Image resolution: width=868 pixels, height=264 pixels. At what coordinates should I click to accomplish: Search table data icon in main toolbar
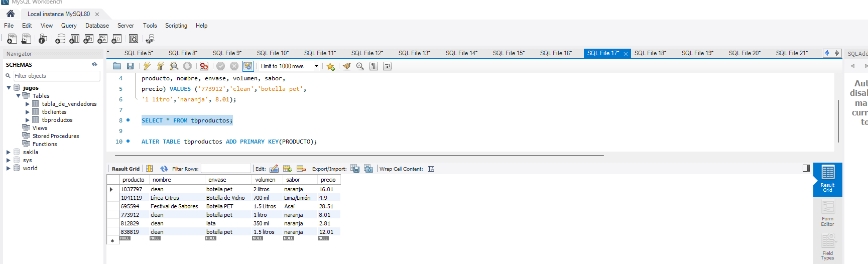[134, 39]
